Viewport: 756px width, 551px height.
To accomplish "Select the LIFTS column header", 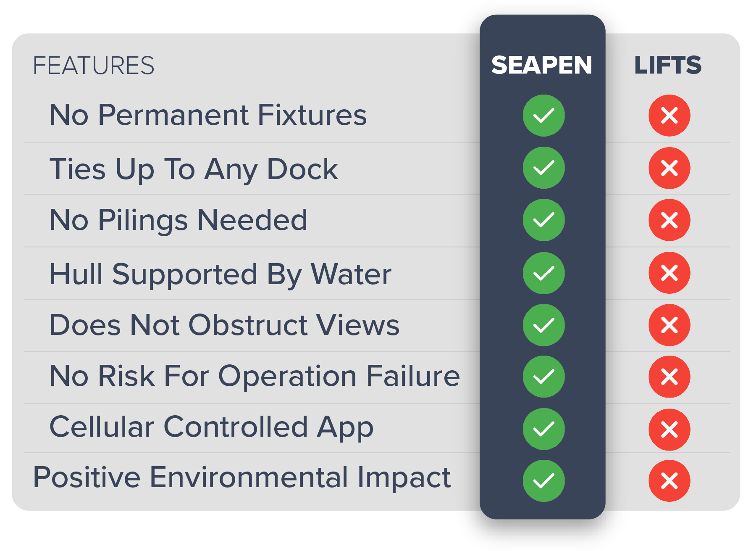I will tap(667, 65).
